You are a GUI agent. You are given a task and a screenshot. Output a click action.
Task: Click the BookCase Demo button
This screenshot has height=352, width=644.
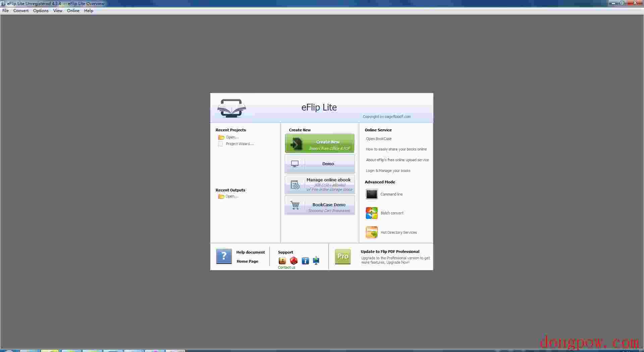(320, 205)
